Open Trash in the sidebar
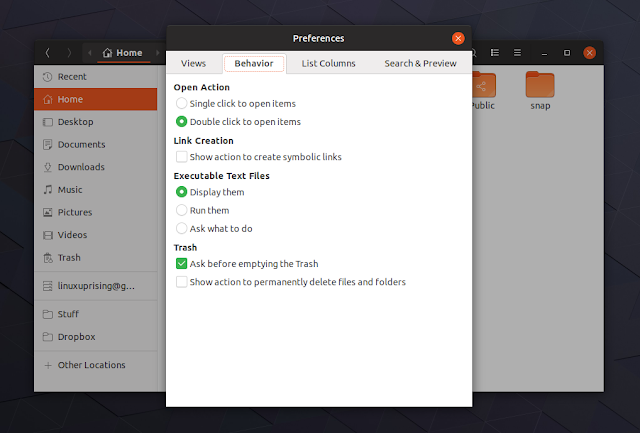640x433 pixels. point(69,258)
